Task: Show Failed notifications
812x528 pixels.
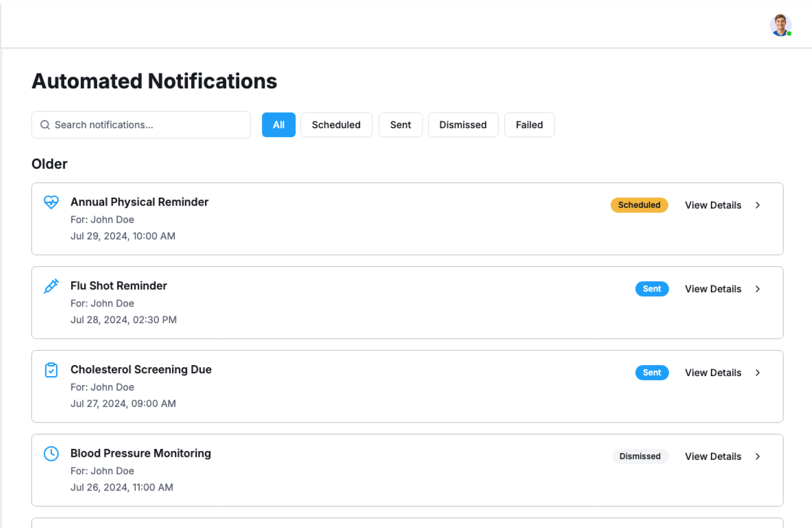Action: (529, 125)
